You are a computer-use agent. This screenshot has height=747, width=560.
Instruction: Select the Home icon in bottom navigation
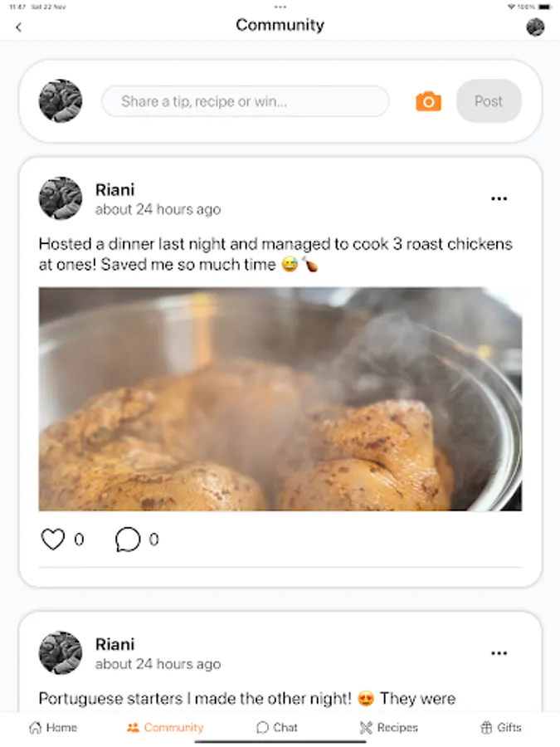(52, 727)
